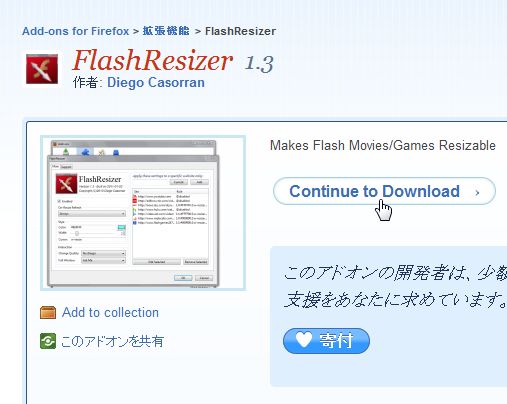Click the Makes Flash Movies/Games Resizable description
Viewport: 507px width, 404px height.
[383, 145]
